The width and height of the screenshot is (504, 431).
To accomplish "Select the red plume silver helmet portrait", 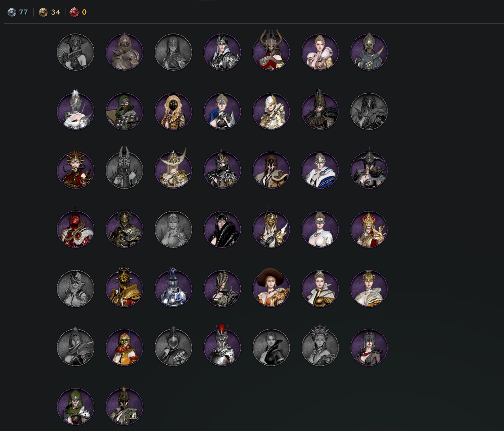I will click(x=222, y=346).
